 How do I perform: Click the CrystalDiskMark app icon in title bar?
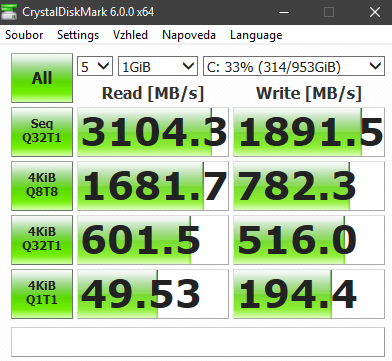9,12
